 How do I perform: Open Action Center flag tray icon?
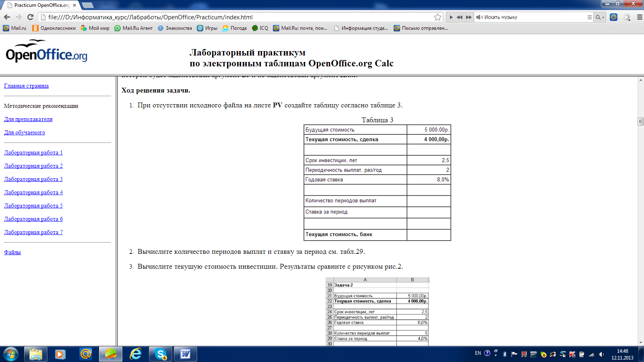tap(514, 354)
